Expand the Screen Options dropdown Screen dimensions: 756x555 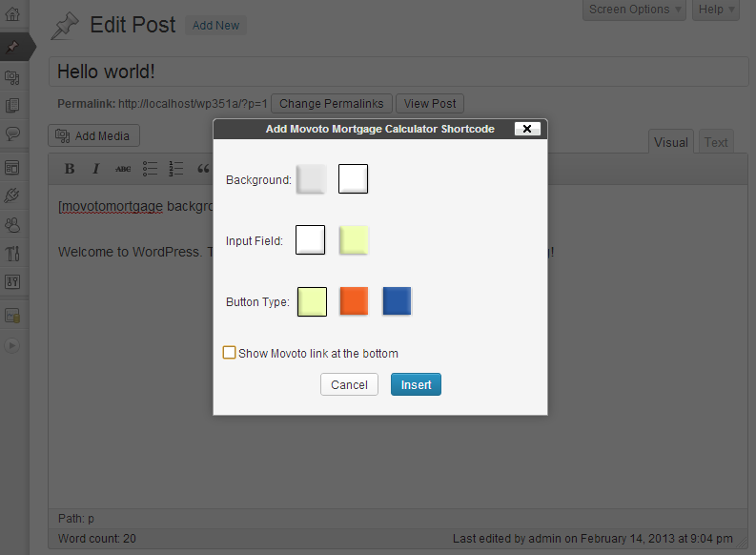634,10
